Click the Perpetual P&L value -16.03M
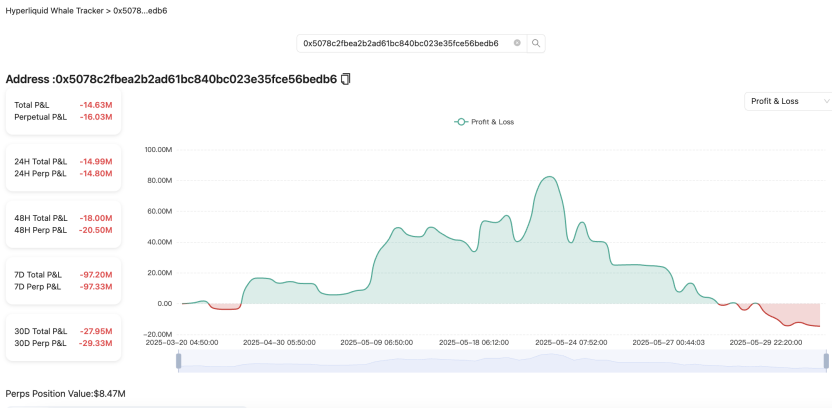832x408 pixels. coord(96,117)
